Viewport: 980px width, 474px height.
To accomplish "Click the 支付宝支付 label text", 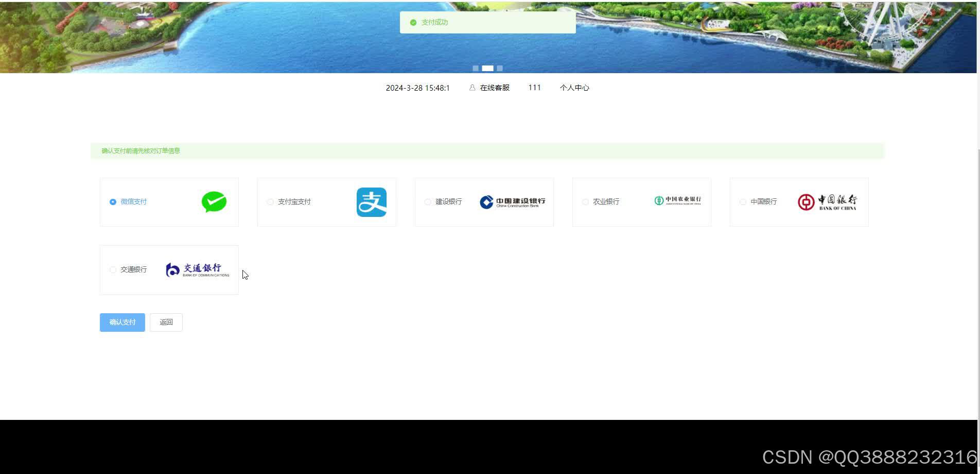I will (294, 202).
